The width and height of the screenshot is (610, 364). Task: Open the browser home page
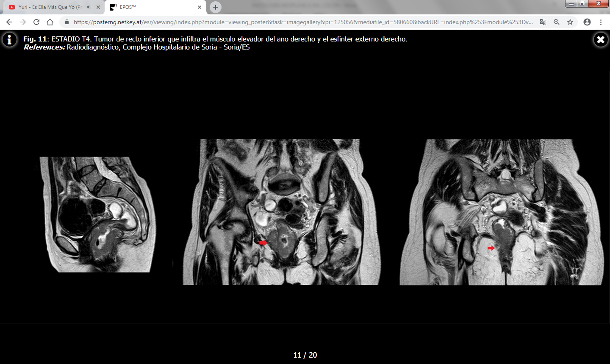[50, 22]
